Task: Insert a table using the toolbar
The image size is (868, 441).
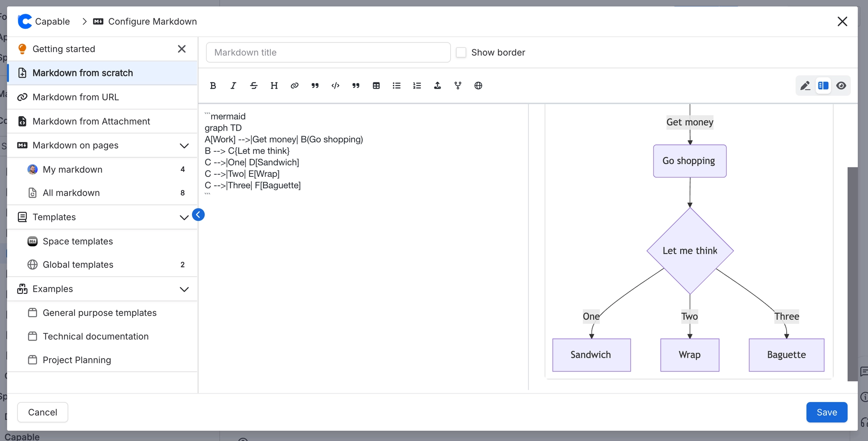Action: pos(376,86)
